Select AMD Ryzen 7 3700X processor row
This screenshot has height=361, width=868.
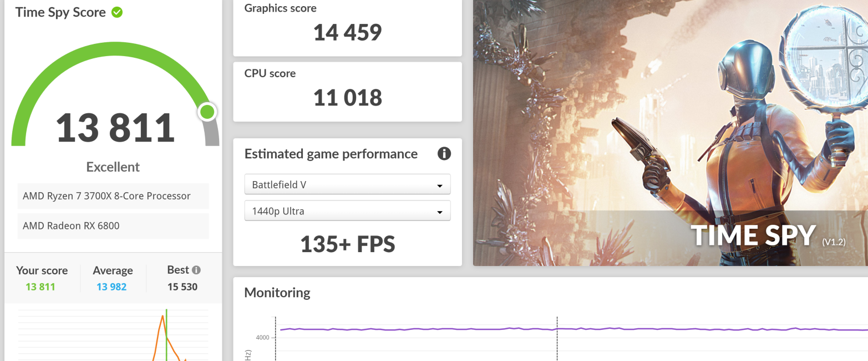113,196
